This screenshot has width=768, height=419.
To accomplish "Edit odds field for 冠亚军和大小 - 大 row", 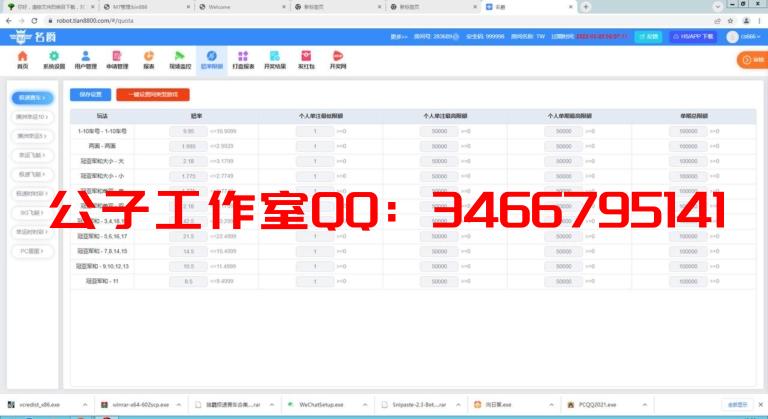I will click(188, 161).
